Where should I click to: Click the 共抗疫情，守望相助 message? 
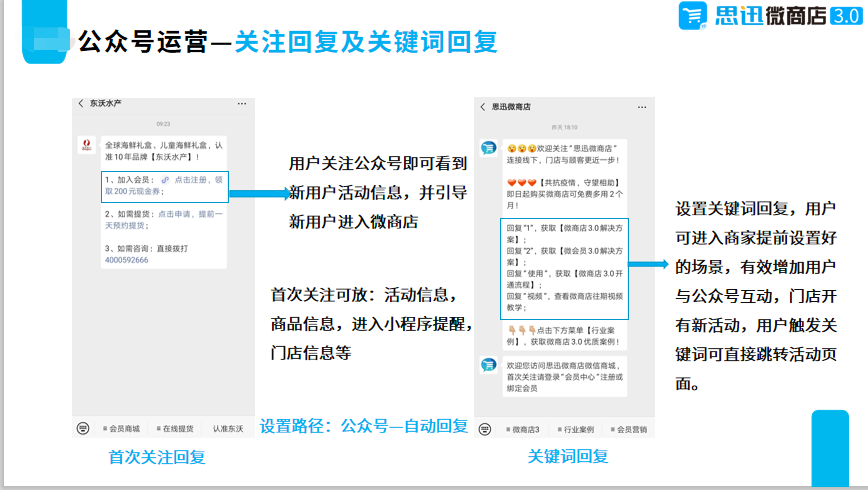[x=565, y=194]
